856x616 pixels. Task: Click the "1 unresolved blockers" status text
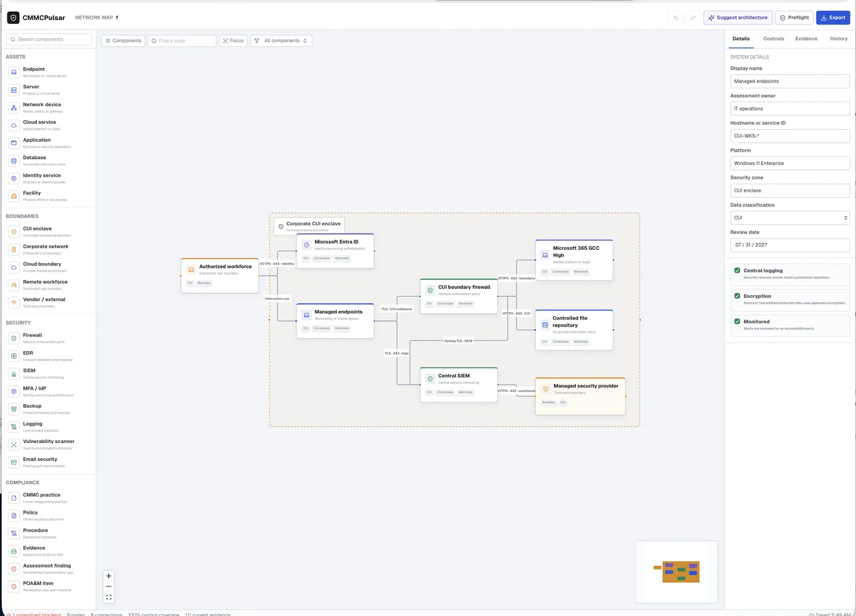click(37, 614)
